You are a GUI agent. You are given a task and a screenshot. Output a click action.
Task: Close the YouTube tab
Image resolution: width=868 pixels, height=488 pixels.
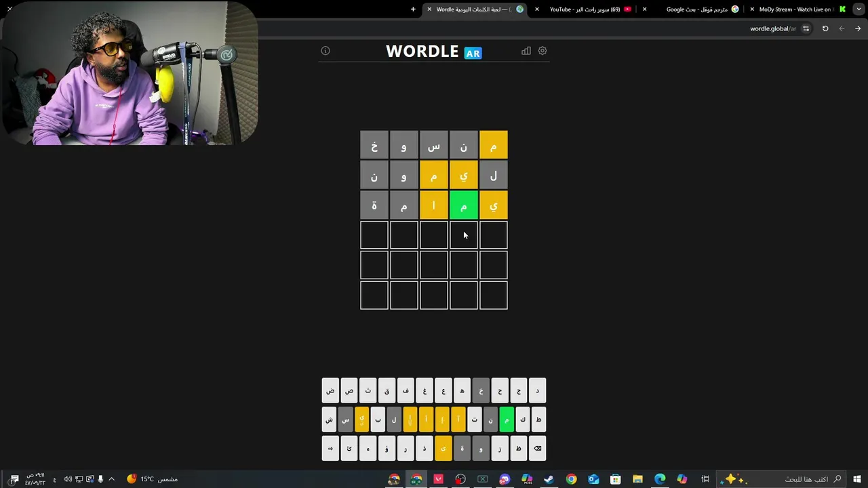[x=537, y=9]
